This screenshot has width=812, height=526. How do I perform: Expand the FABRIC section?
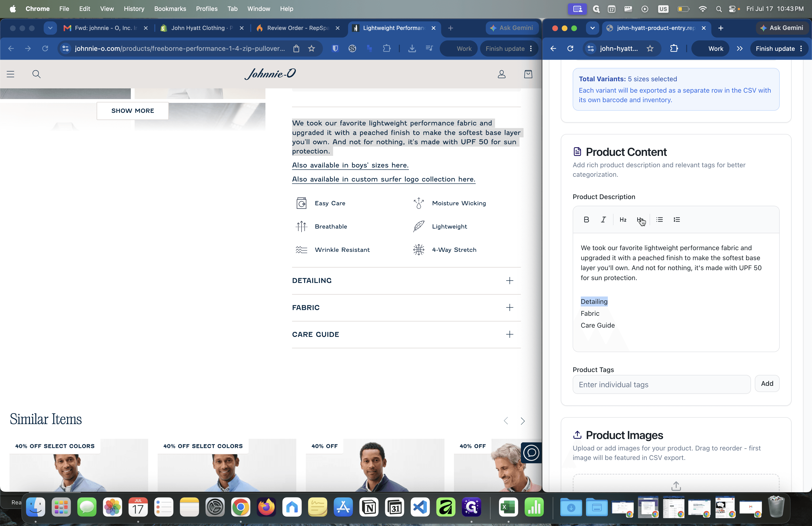[406, 307]
